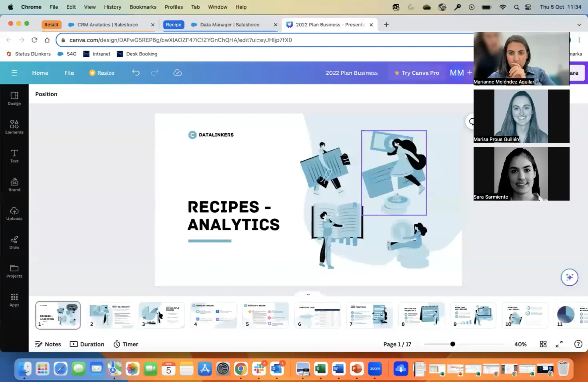
Task: Open the Elements panel
Action: click(x=14, y=127)
